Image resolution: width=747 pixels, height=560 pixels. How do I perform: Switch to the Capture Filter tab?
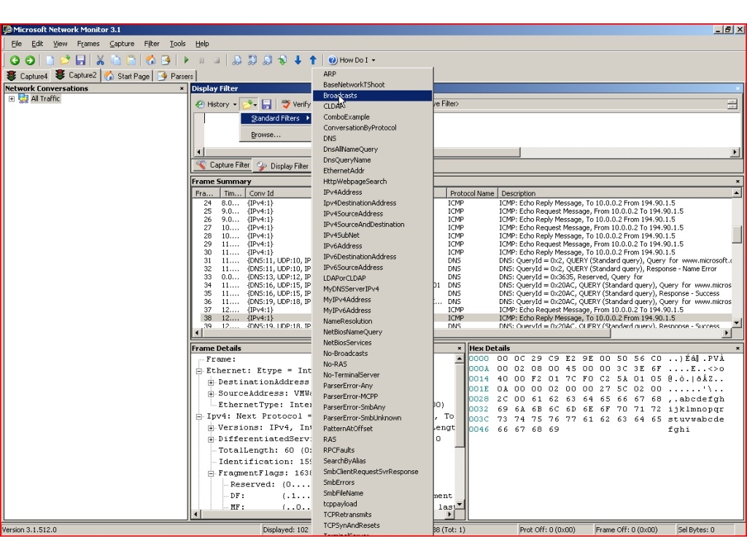tap(223, 166)
